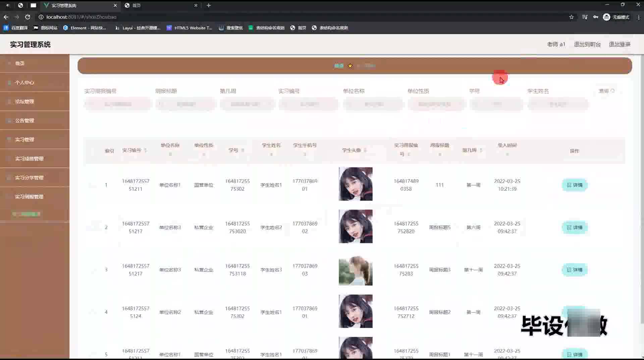This screenshot has height=360, width=644.
Task: Click the 实习周报编号 search input
Action: (118, 104)
